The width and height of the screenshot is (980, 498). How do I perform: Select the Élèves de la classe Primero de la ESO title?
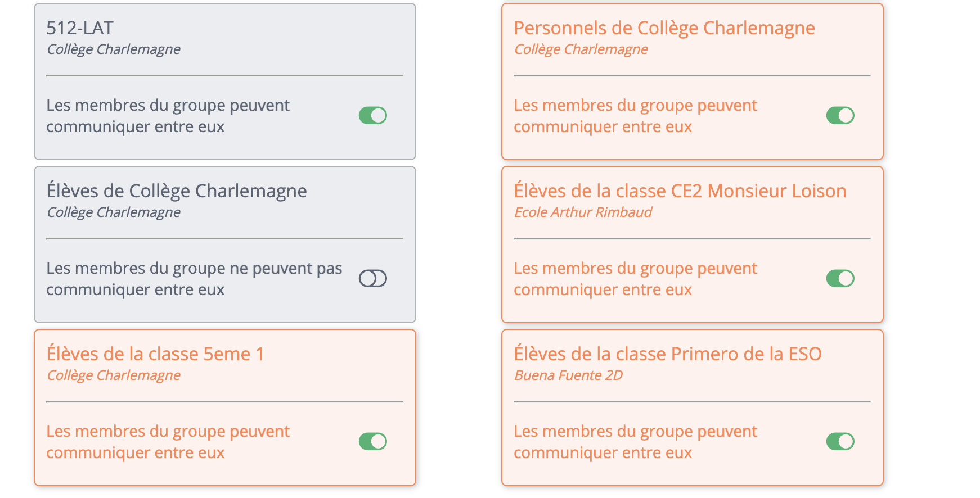pos(668,354)
